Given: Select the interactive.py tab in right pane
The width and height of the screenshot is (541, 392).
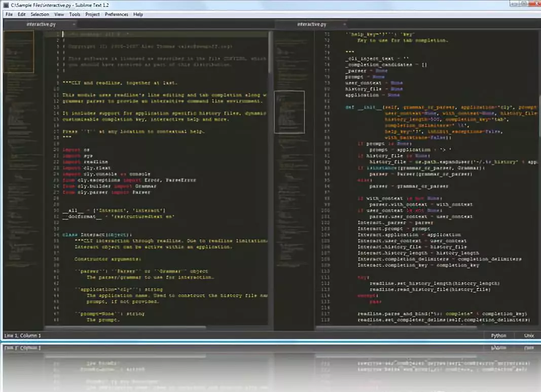Looking at the screenshot, I should pyautogui.click(x=311, y=24).
